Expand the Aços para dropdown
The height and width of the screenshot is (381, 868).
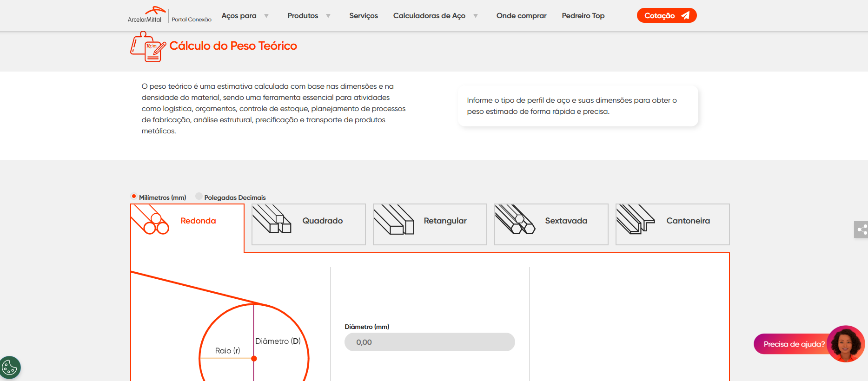pos(245,16)
